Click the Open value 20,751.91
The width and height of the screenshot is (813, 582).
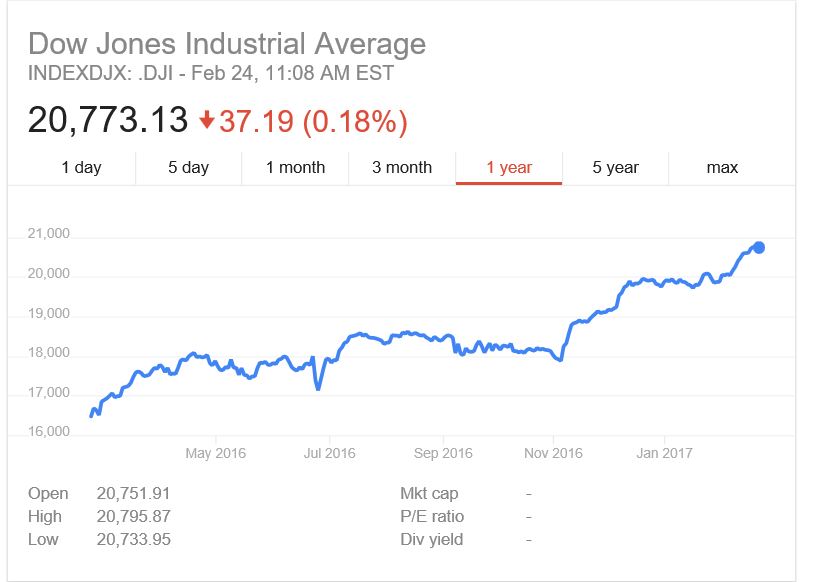133,493
